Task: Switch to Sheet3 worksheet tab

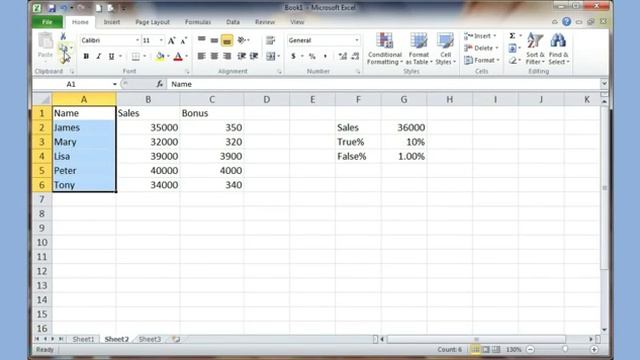Action: pyautogui.click(x=150, y=339)
